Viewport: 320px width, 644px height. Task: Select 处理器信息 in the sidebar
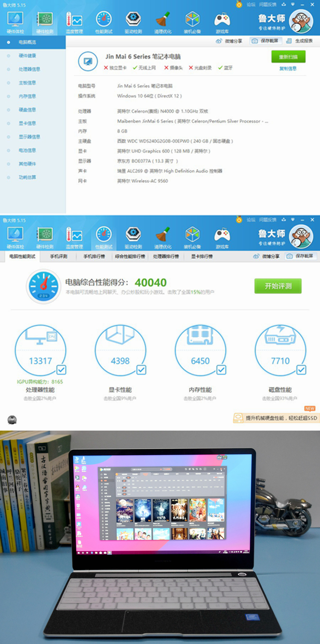point(33,69)
